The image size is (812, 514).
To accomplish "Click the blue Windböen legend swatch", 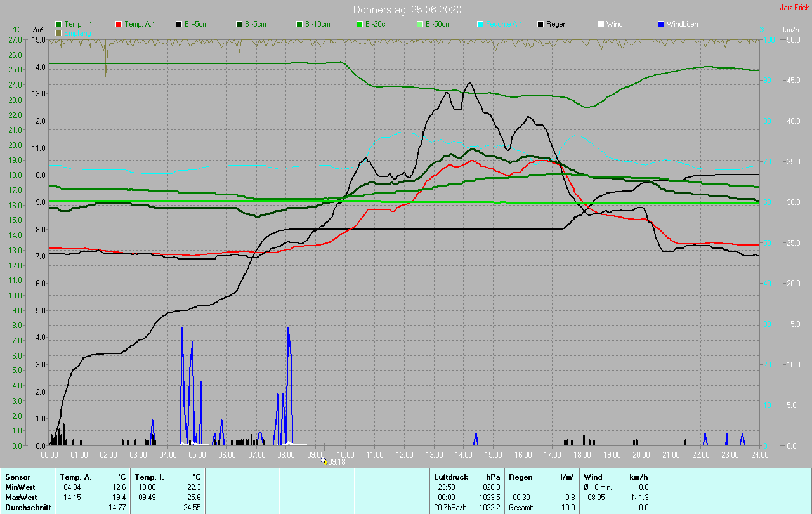I will [661, 24].
